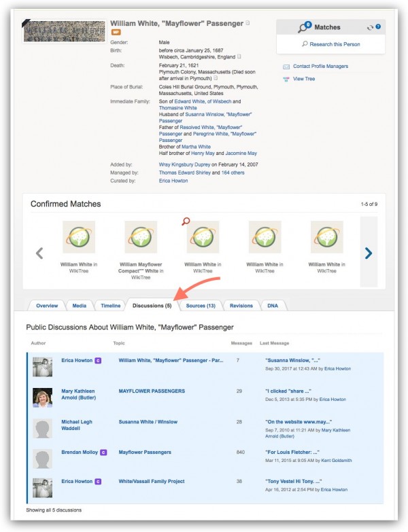Open last message "Tony Vestel Hi Tony. ..."
408x532 pixels.
pyautogui.click(x=293, y=482)
